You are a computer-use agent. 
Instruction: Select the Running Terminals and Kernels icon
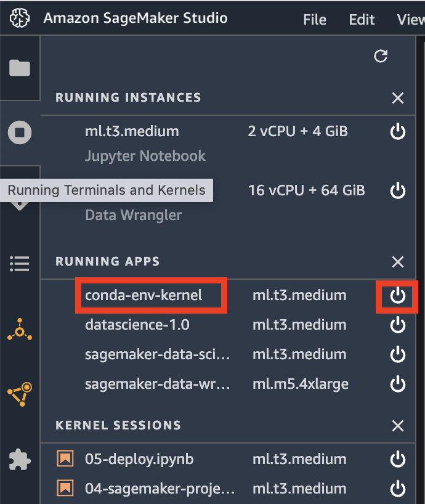pyautogui.click(x=20, y=132)
